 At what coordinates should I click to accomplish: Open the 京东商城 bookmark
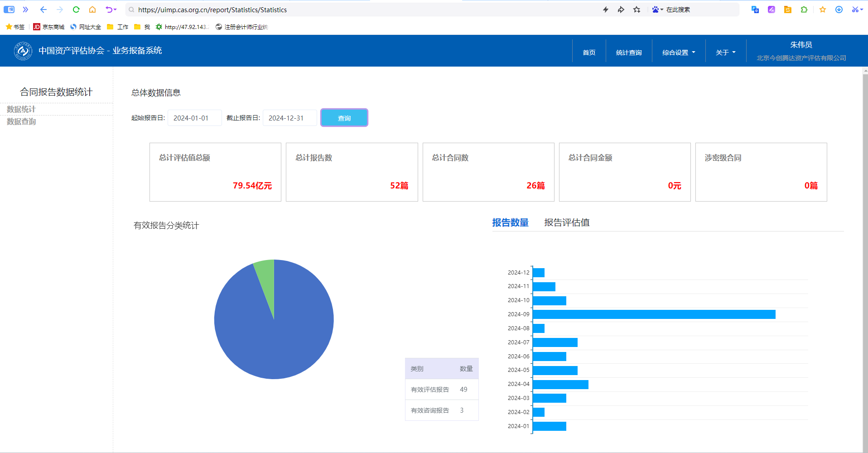(x=49, y=27)
